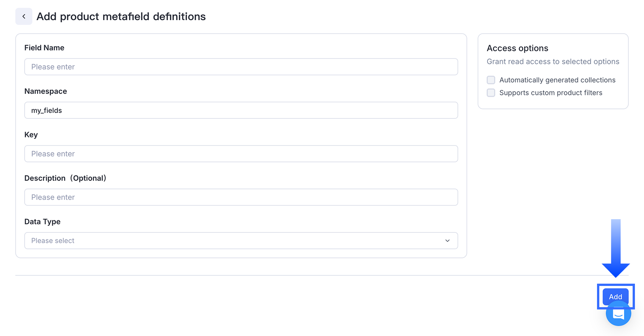The width and height of the screenshot is (644, 336).
Task: Click the 'Field Name' label
Action: point(44,48)
